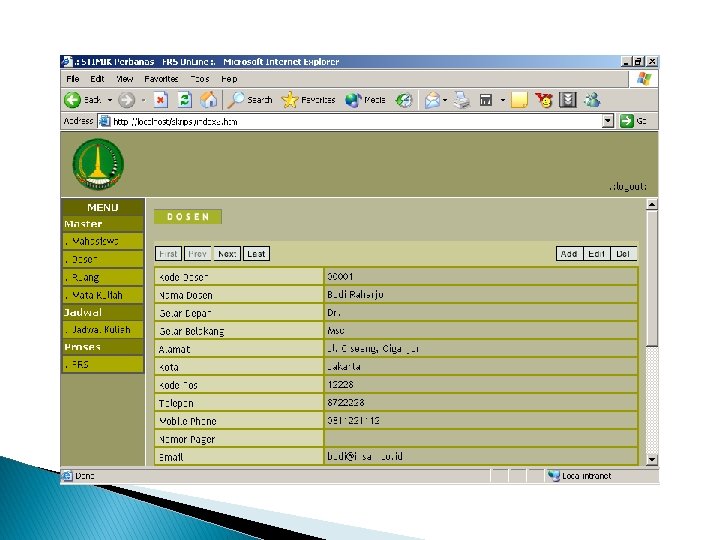
Task: Click the Mail envelope icon
Action: coord(432,100)
